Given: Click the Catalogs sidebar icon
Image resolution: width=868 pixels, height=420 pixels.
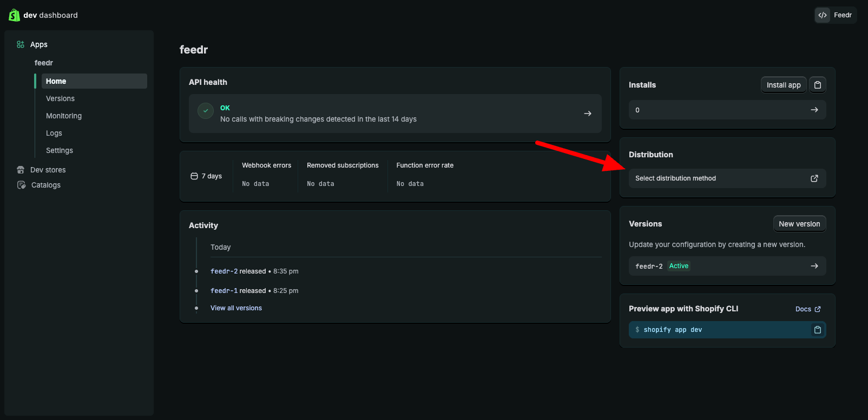Looking at the screenshot, I should pos(21,185).
